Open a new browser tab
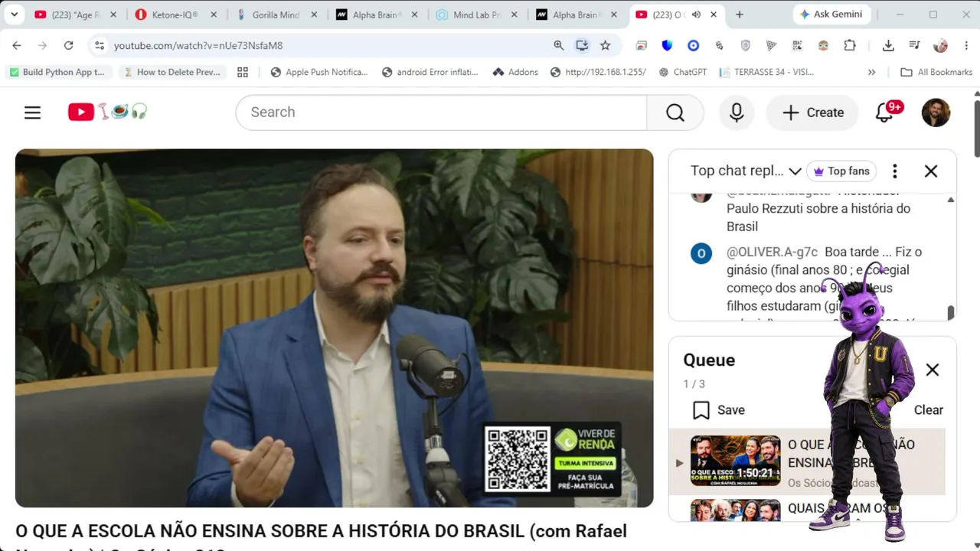The width and height of the screenshot is (980, 551). tap(740, 15)
